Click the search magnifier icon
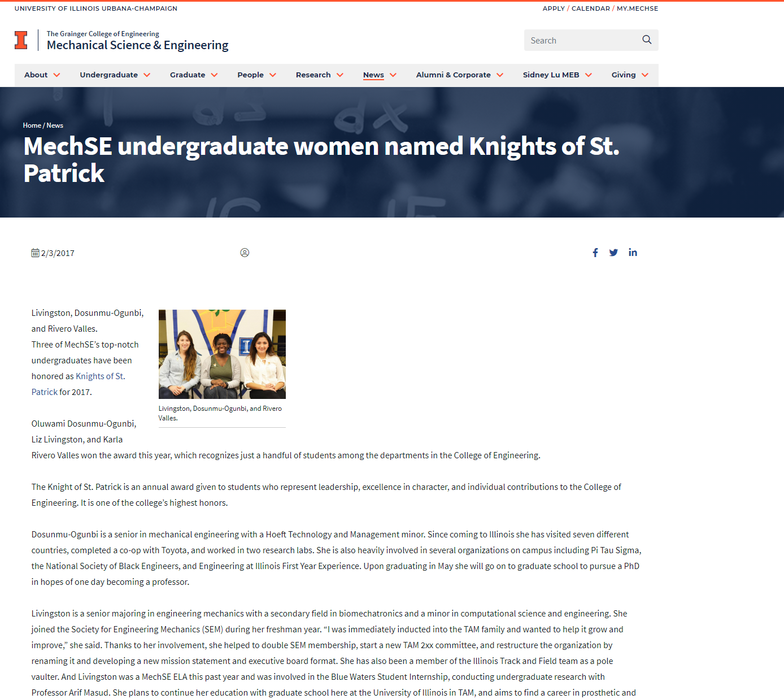 pos(647,40)
